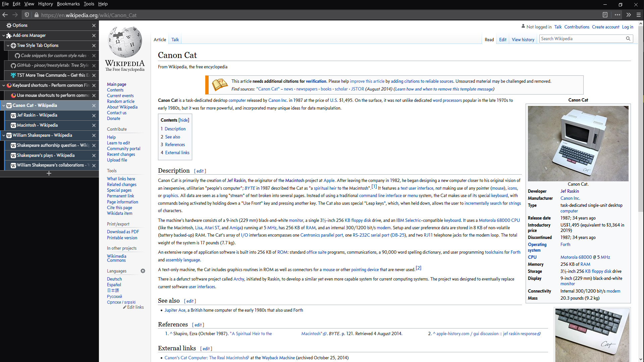Click the browser back arrow button
This screenshot has height=362, width=644.
pyautogui.click(x=5, y=15)
